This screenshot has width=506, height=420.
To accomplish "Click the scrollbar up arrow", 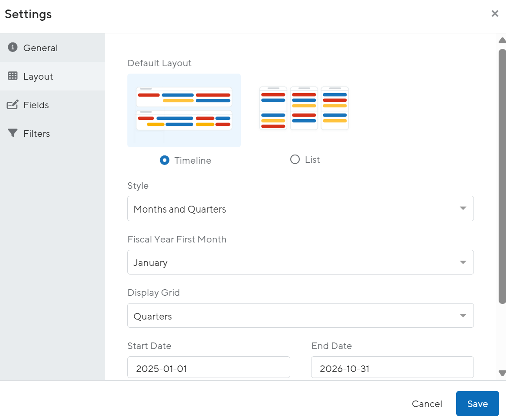I will tap(501, 40).
